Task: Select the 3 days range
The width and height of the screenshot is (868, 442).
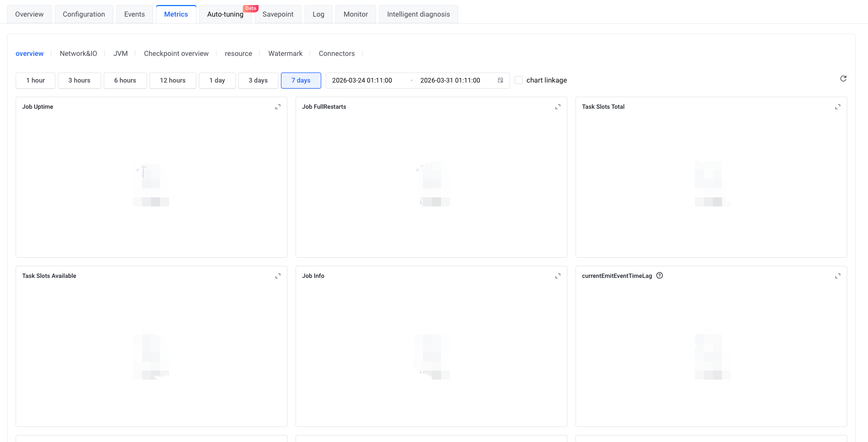Action: [258, 81]
